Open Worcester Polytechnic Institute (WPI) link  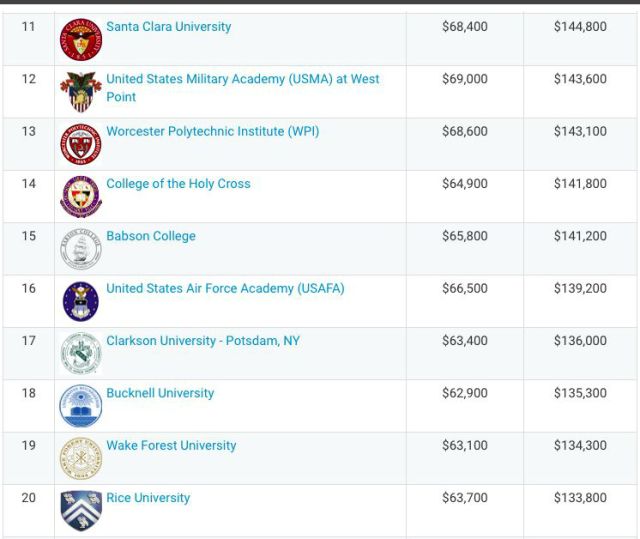coord(213,131)
